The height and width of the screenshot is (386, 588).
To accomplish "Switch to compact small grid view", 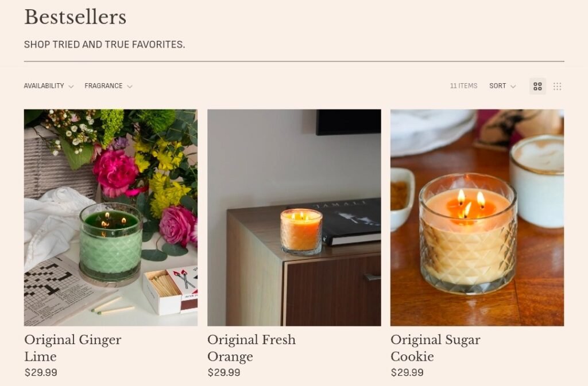I will pyautogui.click(x=557, y=87).
